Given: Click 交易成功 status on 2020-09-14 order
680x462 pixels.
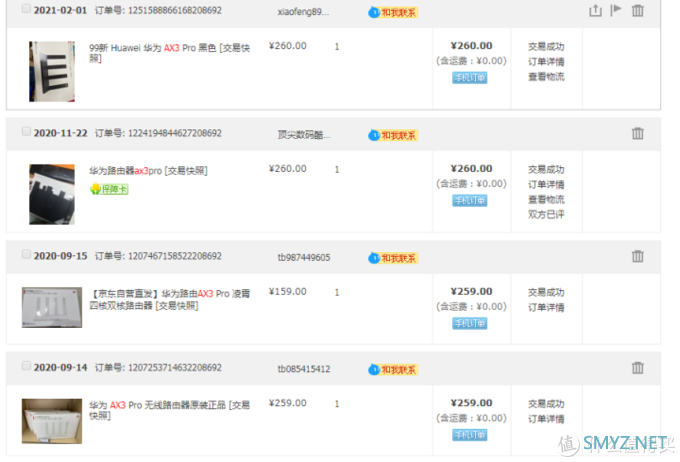Looking at the screenshot, I should point(546,404).
